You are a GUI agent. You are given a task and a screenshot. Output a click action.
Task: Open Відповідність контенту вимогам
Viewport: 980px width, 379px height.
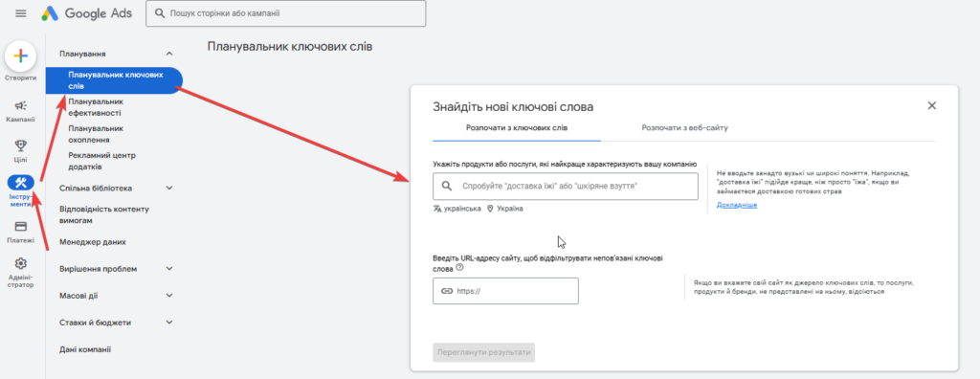pos(104,214)
